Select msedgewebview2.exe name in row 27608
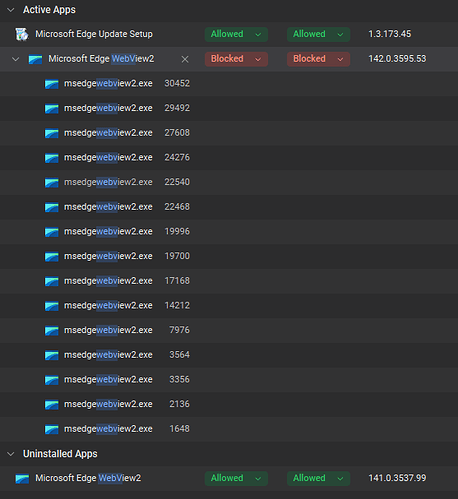The width and height of the screenshot is (458, 499). point(108,133)
